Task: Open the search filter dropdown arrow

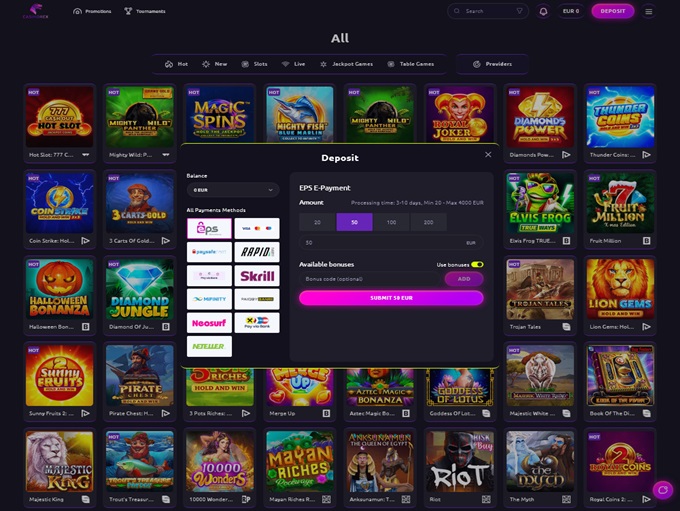Action: (519, 11)
